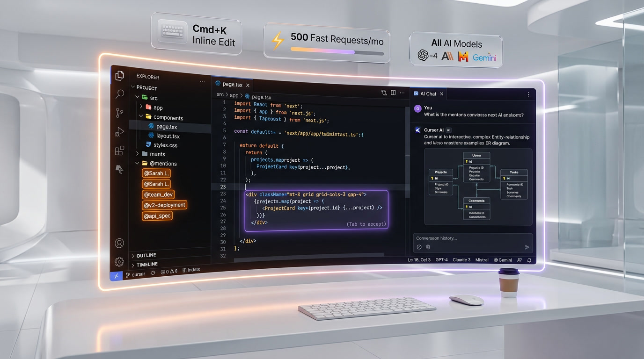Click the conversation history input field
This screenshot has width=644, height=359.
point(468,238)
